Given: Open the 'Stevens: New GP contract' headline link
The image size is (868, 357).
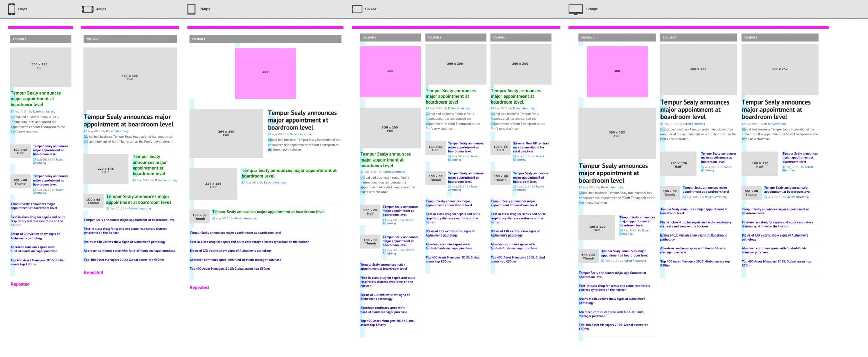Looking at the screenshot, I should tap(531, 147).
